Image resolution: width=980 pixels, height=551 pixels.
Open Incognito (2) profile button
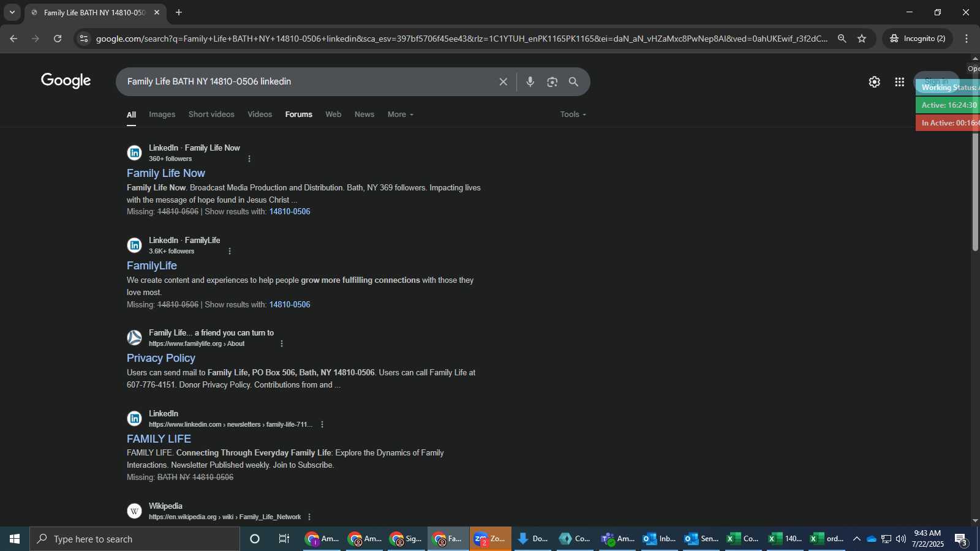click(x=918, y=39)
